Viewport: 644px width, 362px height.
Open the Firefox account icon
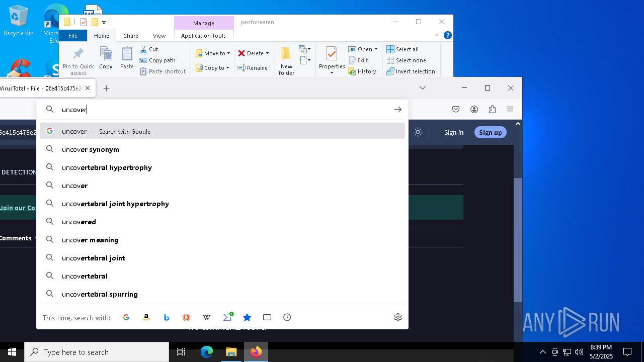tap(474, 109)
